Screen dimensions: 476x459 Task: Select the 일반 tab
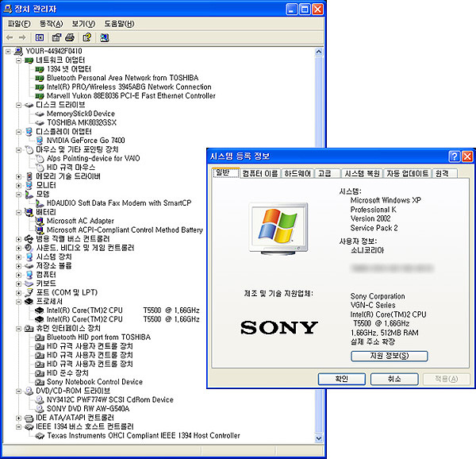click(226, 172)
